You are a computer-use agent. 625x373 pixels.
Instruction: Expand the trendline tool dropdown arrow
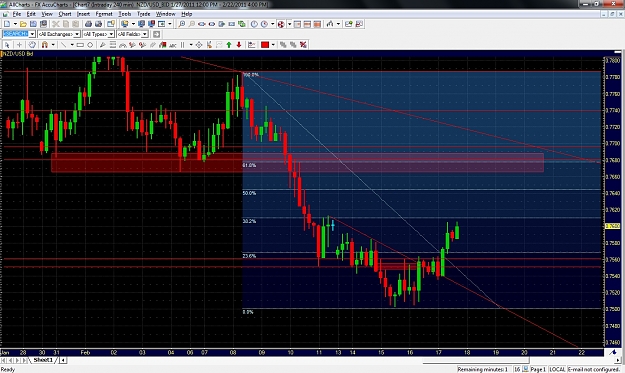click(72, 45)
